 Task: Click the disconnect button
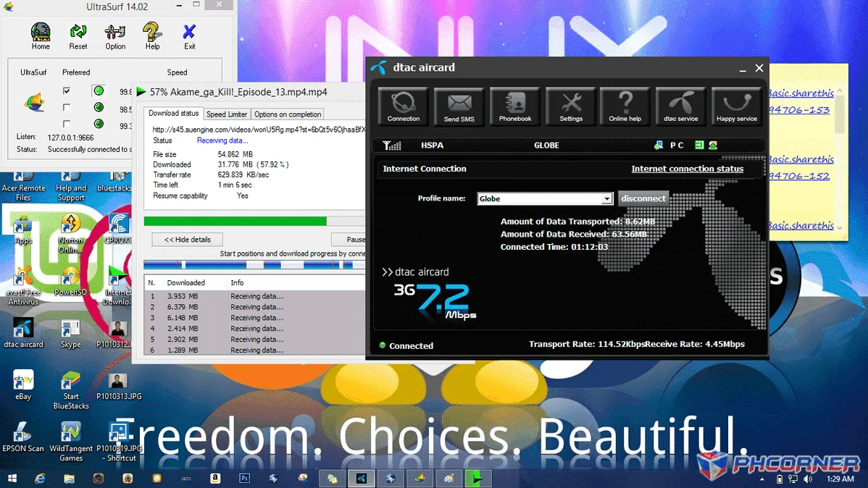tap(643, 198)
